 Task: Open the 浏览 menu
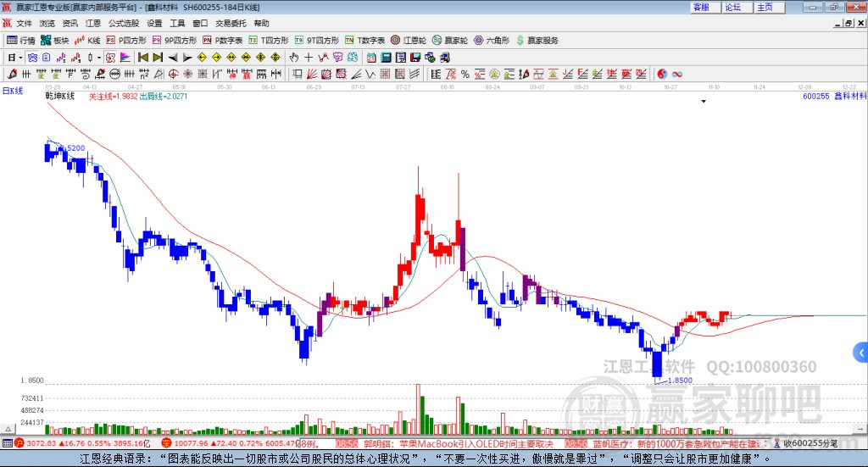(x=47, y=23)
